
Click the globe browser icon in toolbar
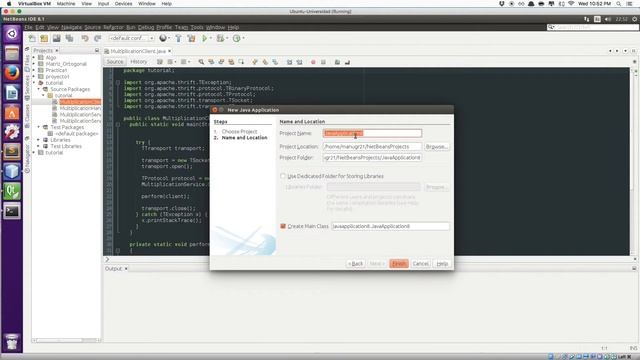(x=163, y=38)
